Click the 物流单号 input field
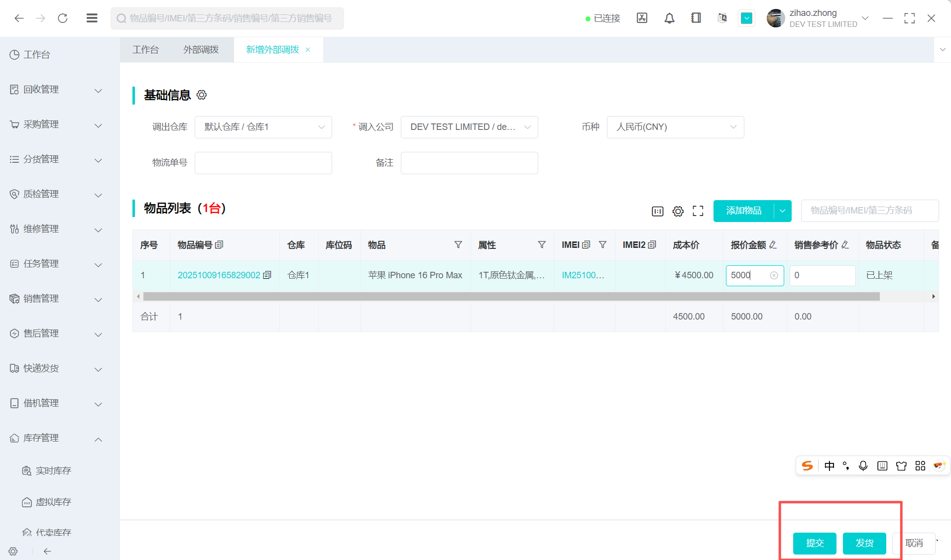The height and width of the screenshot is (560, 951). (263, 163)
